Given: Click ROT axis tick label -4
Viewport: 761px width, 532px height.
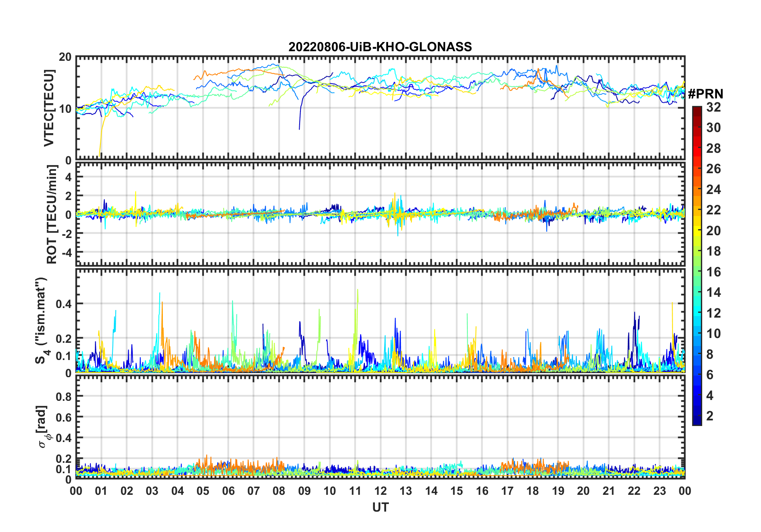Looking at the screenshot, I should coord(67,252).
